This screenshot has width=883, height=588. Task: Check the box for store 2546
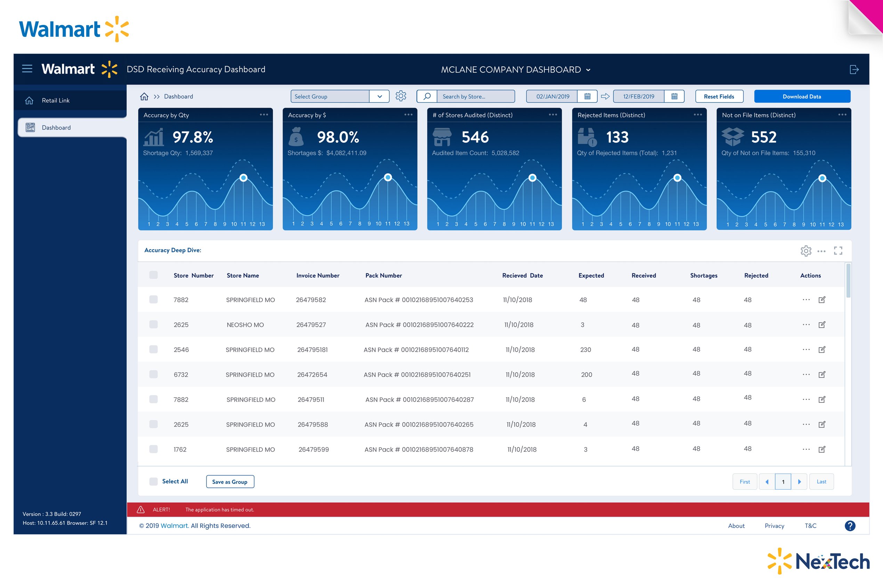[x=154, y=349]
